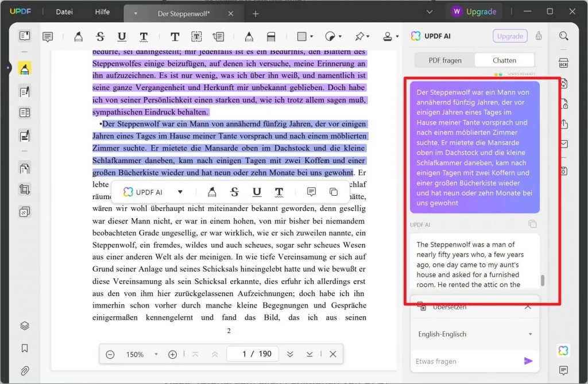
Task: Select the Squiggly underline tool
Action: [x=144, y=36]
